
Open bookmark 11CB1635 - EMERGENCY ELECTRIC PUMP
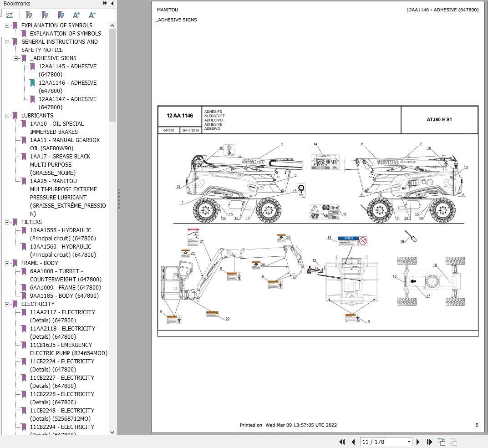click(x=68, y=349)
